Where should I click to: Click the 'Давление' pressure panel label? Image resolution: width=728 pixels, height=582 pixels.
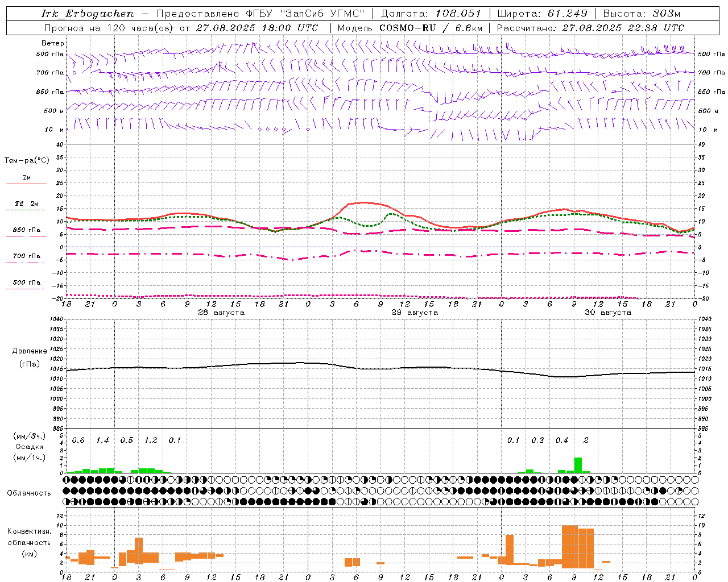(30, 351)
